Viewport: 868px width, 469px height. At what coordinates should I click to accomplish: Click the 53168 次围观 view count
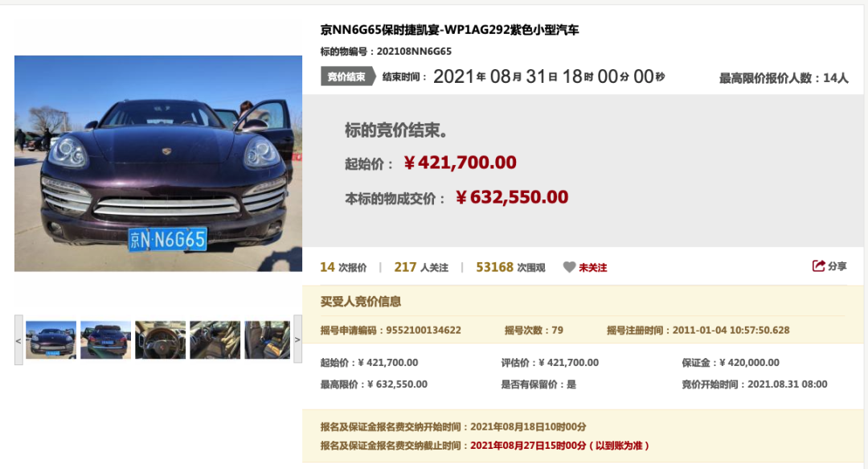click(510, 267)
